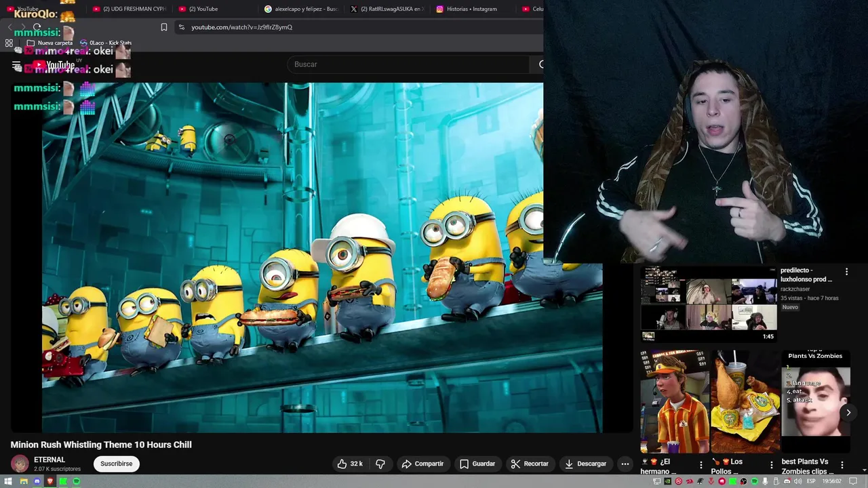Screen dimensions: 868x488
Task: Open File Explorer from the taskbar
Action: 24,481
